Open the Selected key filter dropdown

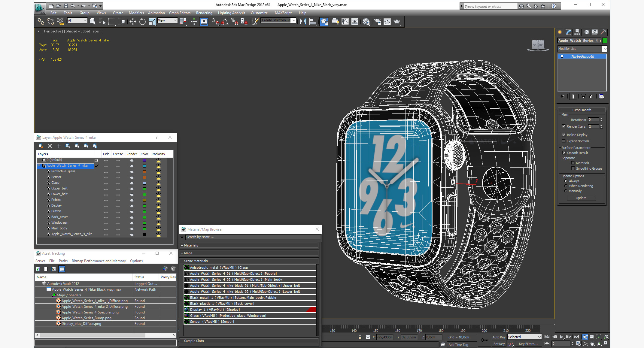pyautogui.click(x=524, y=337)
